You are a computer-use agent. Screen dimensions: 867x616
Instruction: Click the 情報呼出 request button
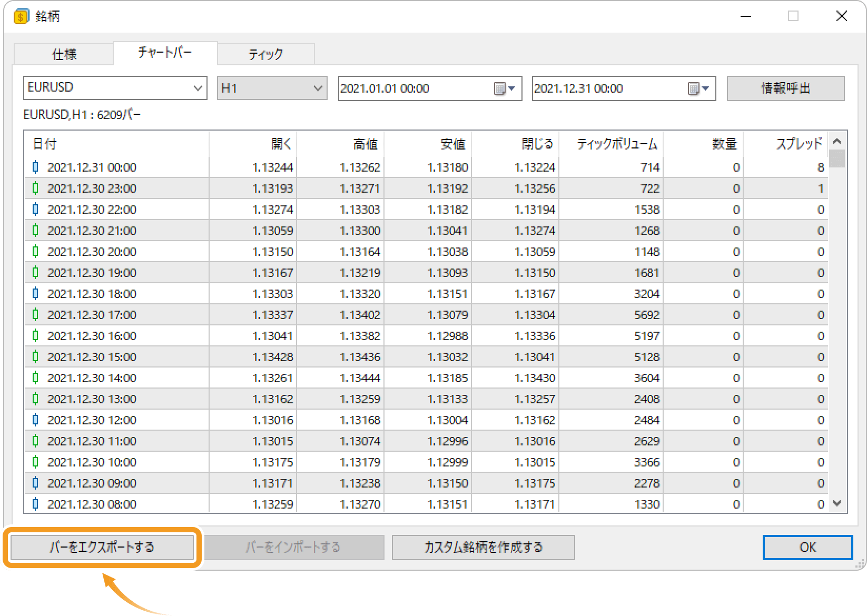pyautogui.click(x=785, y=88)
